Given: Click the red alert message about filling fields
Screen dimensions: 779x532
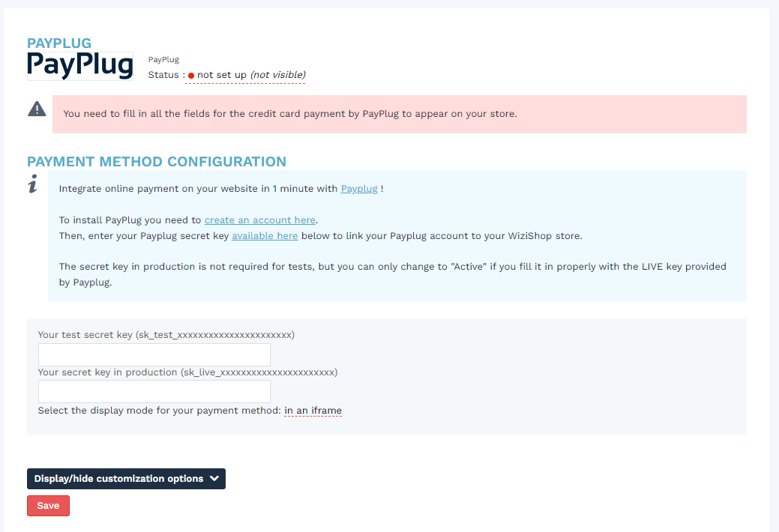Looking at the screenshot, I should coord(400,114).
